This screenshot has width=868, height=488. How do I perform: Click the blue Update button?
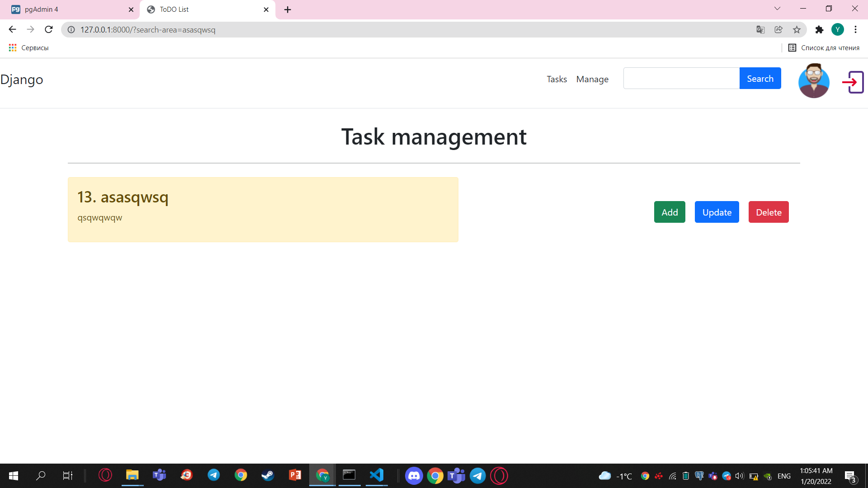pyautogui.click(x=717, y=212)
